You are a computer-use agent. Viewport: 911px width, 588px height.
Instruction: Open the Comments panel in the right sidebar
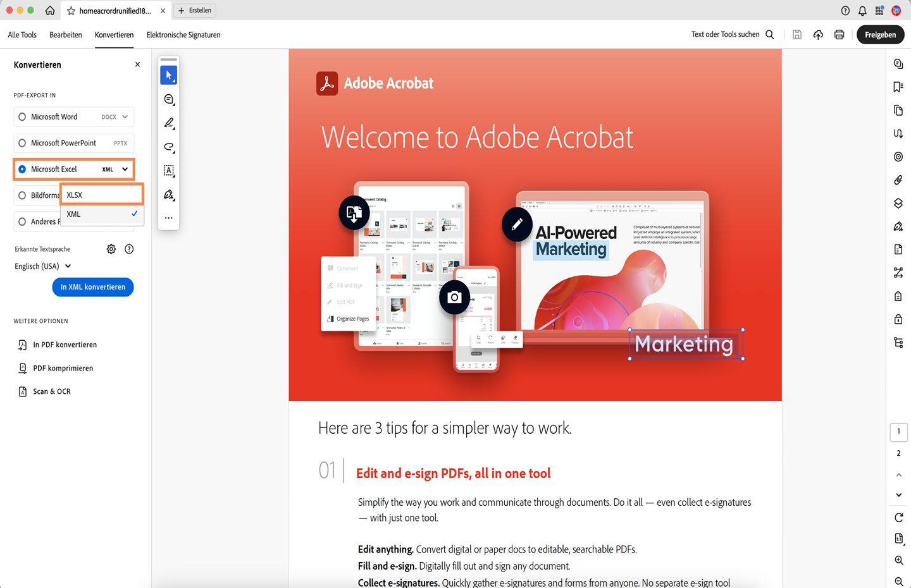click(898, 63)
